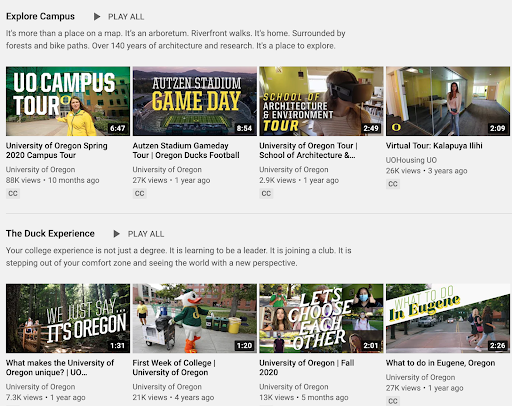The height and width of the screenshot is (406, 512).
Task: Open the Explore Campus playlist title
Action: (x=40, y=16)
